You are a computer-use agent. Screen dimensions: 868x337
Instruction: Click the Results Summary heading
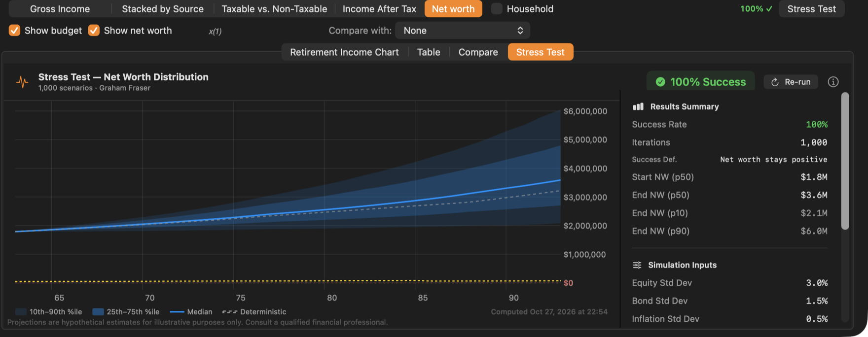[x=684, y=106]
